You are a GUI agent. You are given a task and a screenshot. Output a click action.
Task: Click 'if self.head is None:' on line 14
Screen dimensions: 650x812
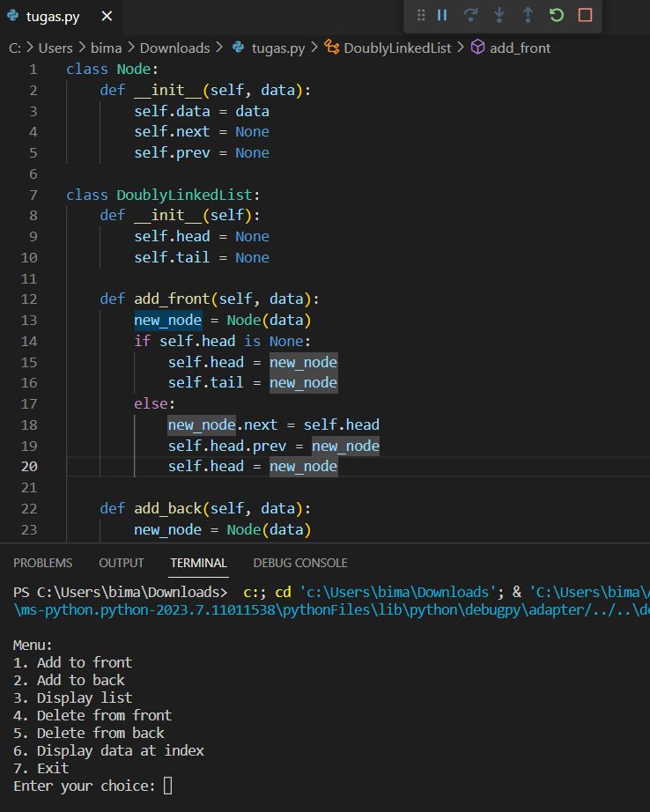(x=223, y=341)
